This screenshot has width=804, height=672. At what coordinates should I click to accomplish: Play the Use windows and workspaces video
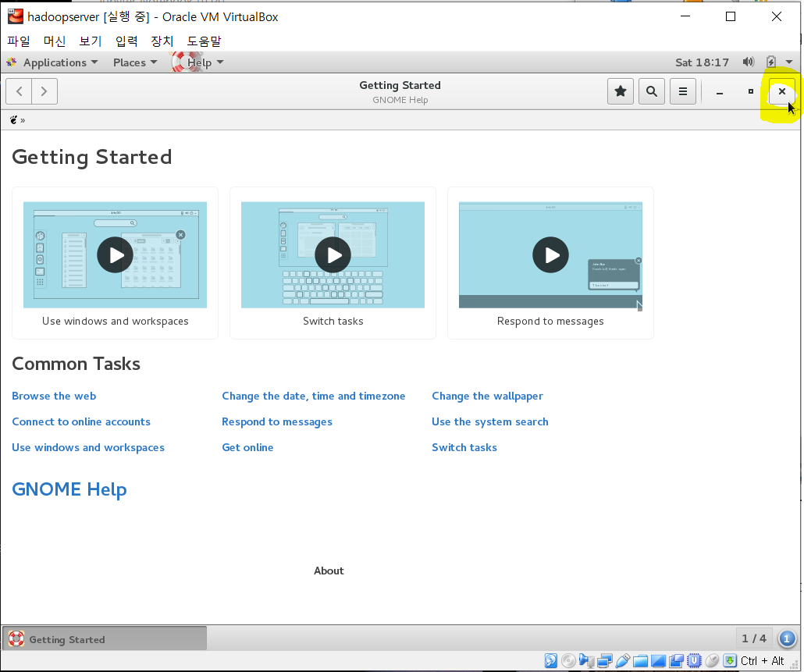click(115, 254)
